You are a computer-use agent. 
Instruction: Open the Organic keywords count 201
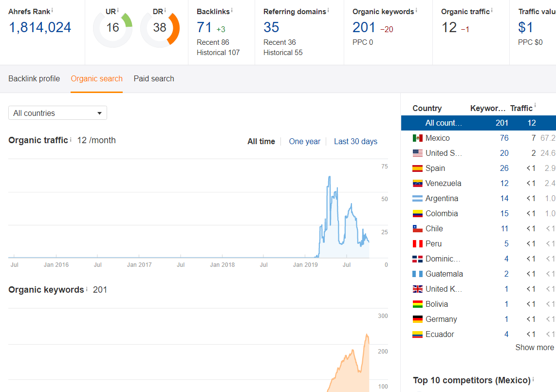pos(364,27)
